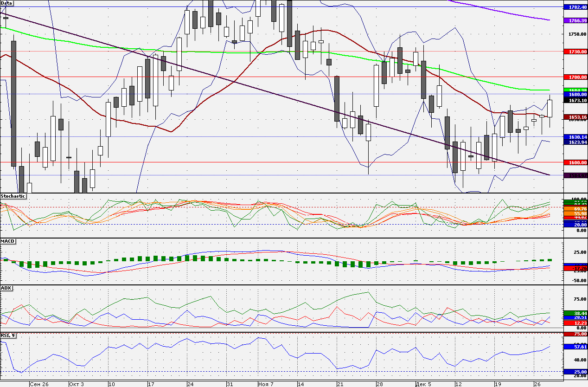This screenshot has width=588, height=387.
Task: Click the latest white candlestick near 1673
Action: (x=550, y=108)
